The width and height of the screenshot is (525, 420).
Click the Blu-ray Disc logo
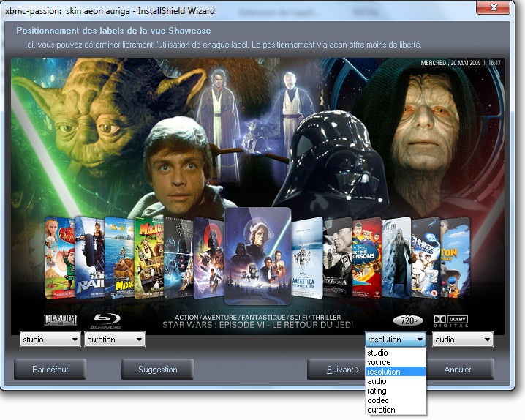pyautogui.click(x=106, y=321)
